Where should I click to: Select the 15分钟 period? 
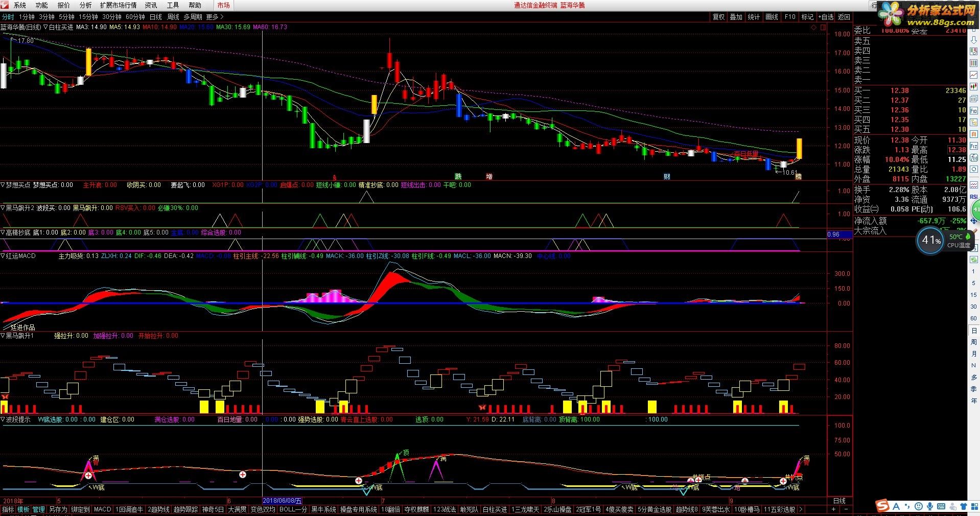click(88, 17)
